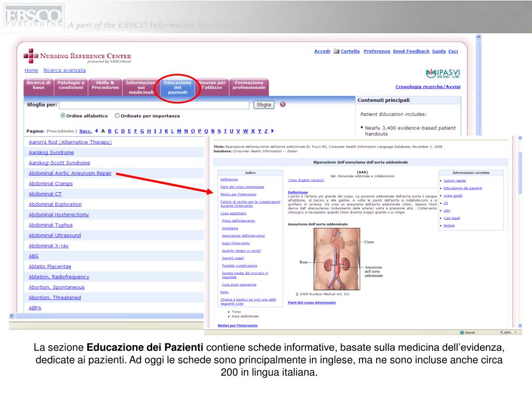Select Ordine alfabetico radio button

(x=63, y=116)
